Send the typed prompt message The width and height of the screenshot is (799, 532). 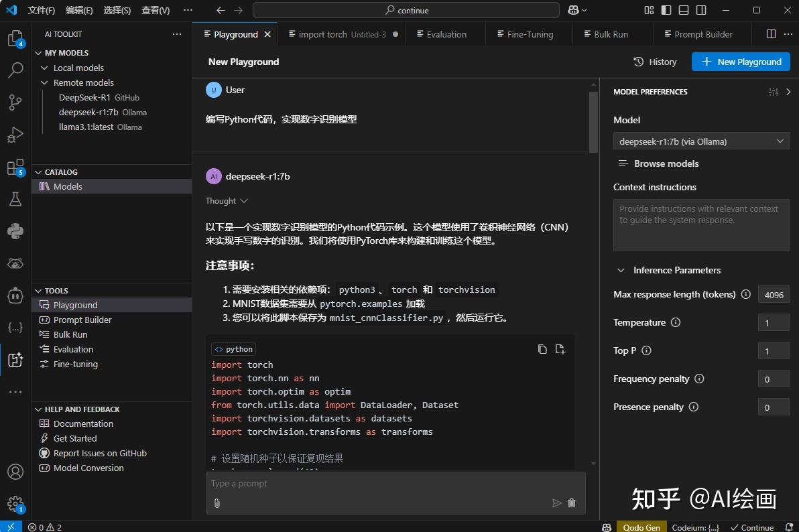click(x=556, y=503)
